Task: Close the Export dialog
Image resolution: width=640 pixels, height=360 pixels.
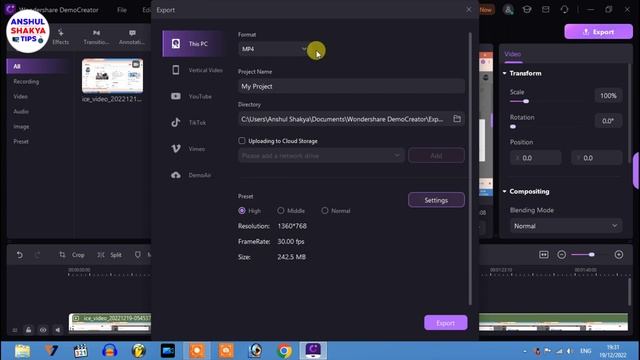Action: click(x=469, y=9)
